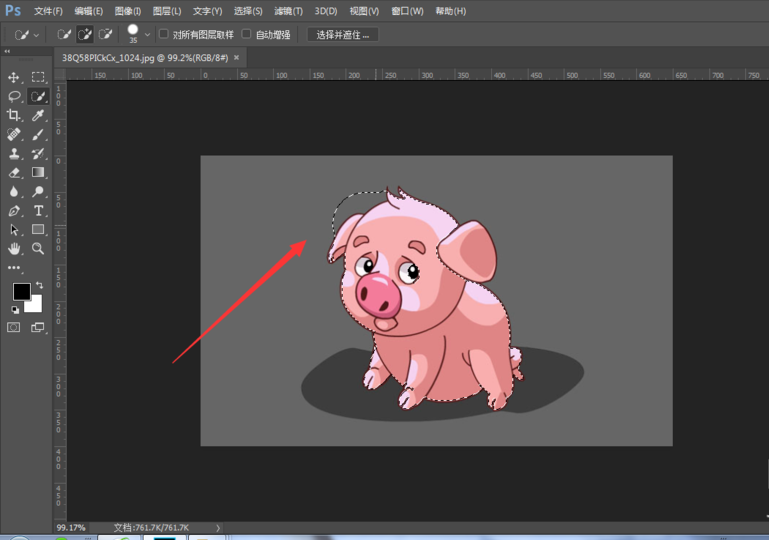
Task: Click Add to selection mode icon
Action: pyautogui.click(x=85, y=34)
